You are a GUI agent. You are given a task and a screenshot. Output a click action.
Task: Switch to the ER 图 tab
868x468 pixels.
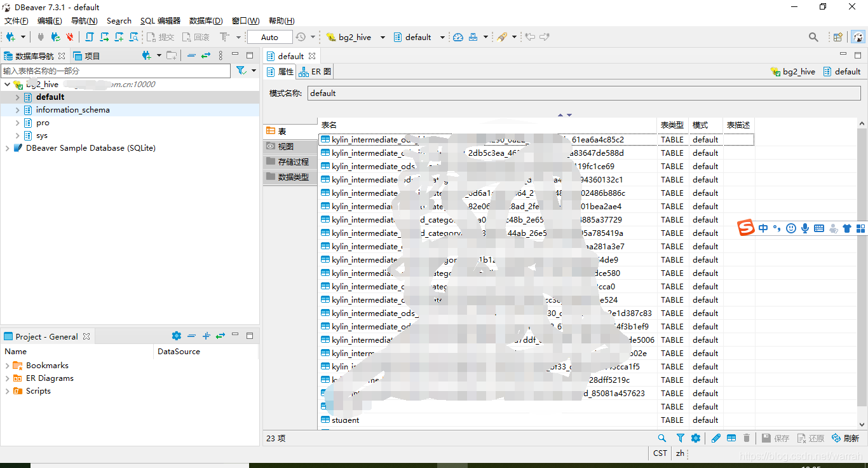[315, 72]
